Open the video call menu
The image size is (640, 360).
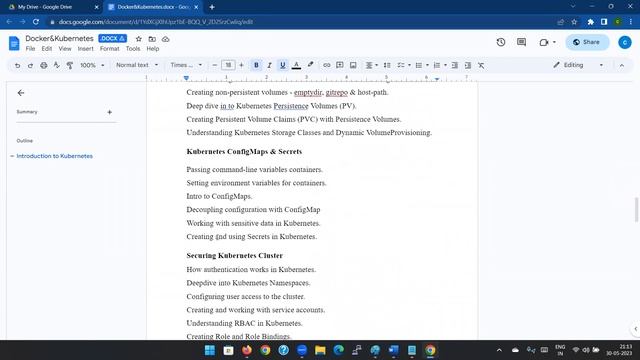coord(547,42)
